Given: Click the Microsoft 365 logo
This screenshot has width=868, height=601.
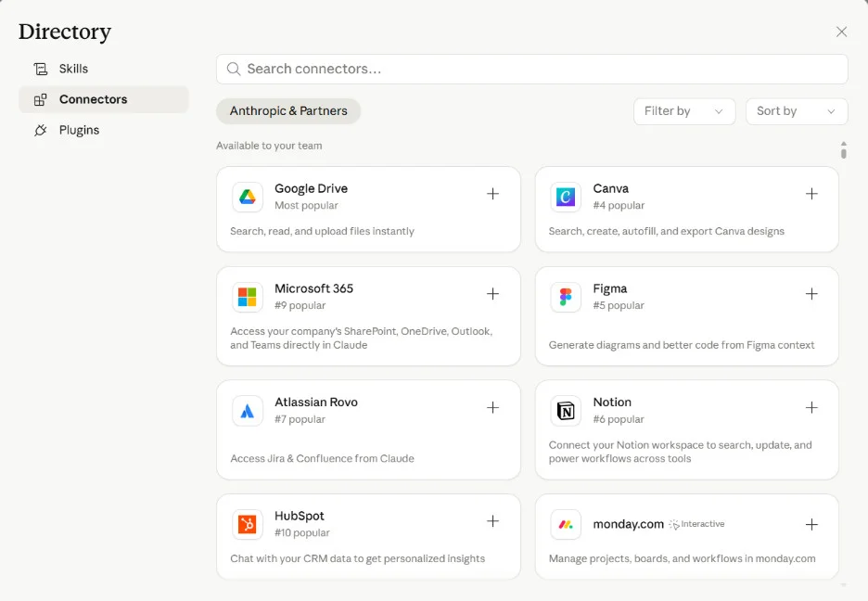Looking at the screenshot, I should (x=248, y=297).
